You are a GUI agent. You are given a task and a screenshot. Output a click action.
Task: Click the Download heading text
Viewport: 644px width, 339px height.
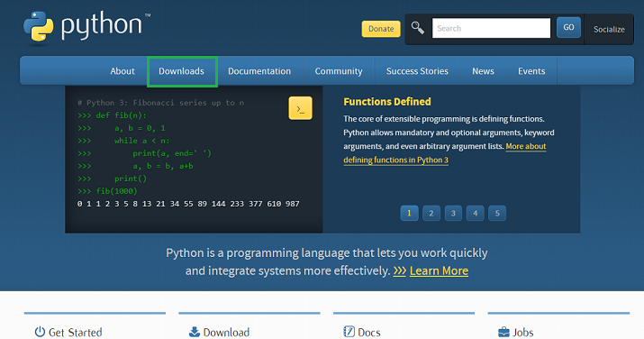pyautogui.click(x=226, y=332)
